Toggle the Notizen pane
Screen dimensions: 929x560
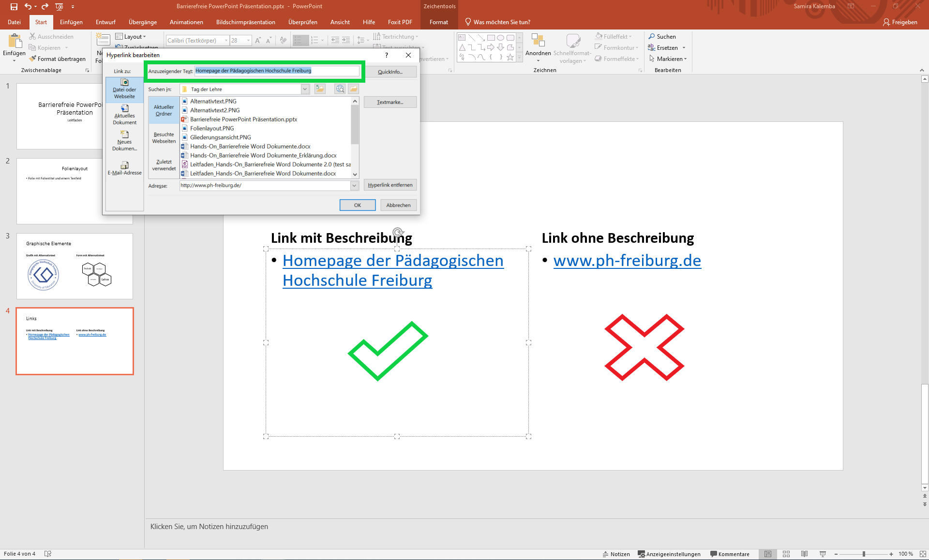(616, 554)
